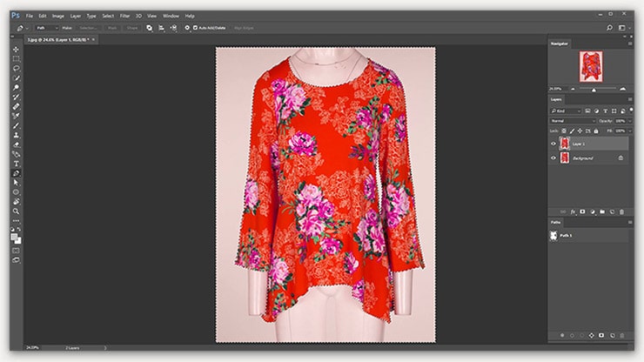Viewport: 644px width, 362px height.
Task: Click the Hand tool icon
Action: (16, 201)
